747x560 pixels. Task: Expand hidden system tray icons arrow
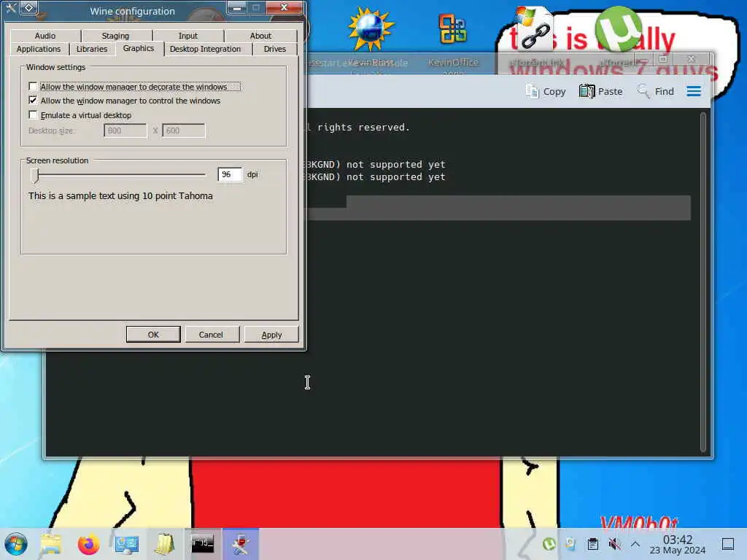(635, 544)
